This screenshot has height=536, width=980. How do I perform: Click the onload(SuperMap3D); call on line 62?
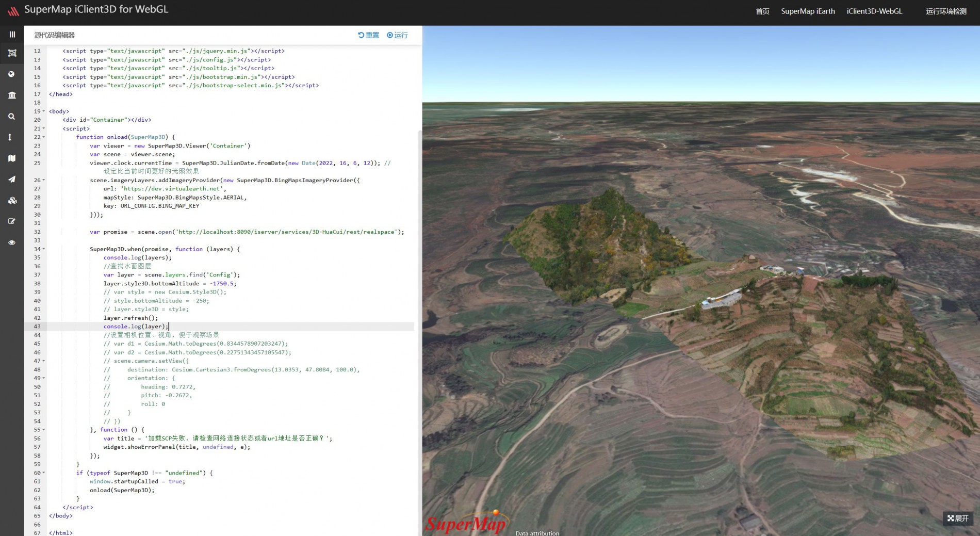tap(122, 491)
